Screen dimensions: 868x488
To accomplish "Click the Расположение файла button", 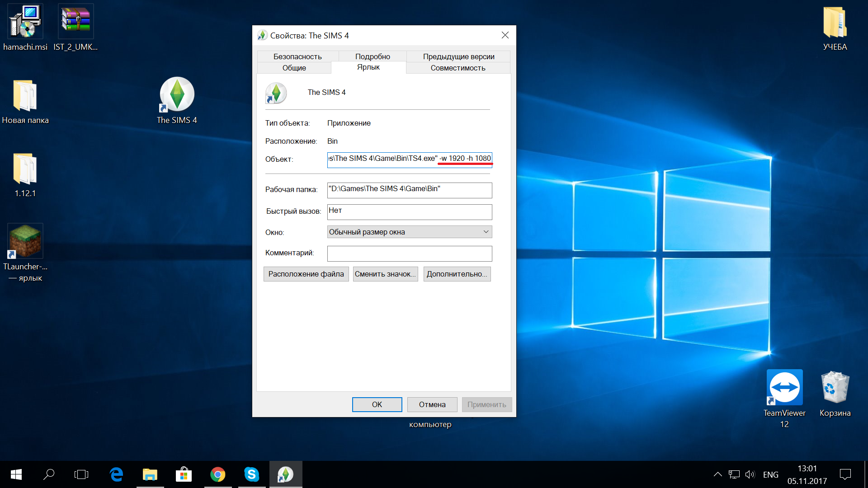I will [306, 274].
